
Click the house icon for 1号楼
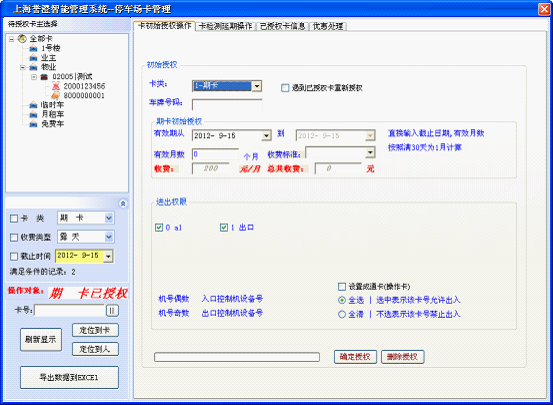point(33,48)
